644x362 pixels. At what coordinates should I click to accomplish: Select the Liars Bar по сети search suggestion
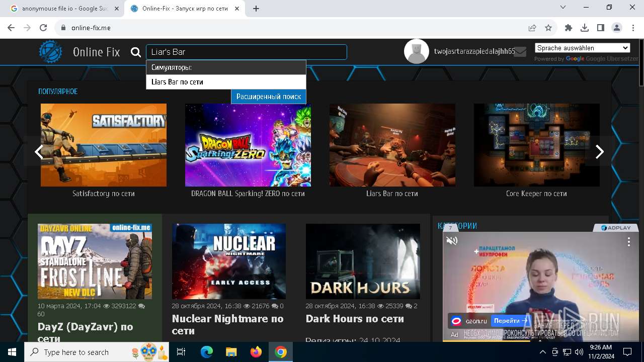point(226,82)
